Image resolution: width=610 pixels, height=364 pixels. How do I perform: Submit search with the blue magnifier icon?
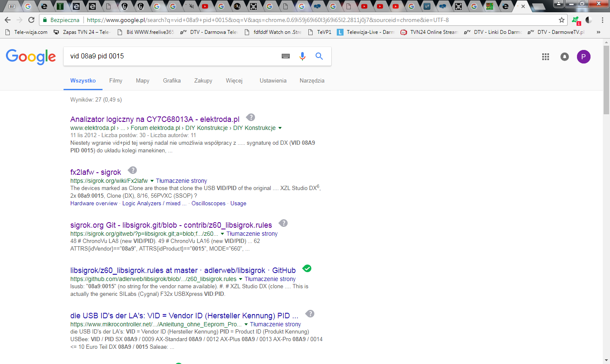(319, 56)
